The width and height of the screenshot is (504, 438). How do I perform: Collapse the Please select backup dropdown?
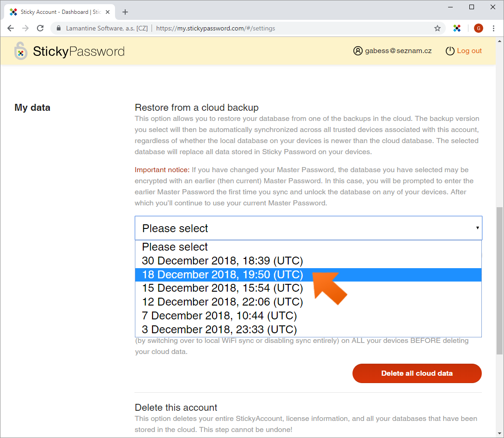point(309,228)
